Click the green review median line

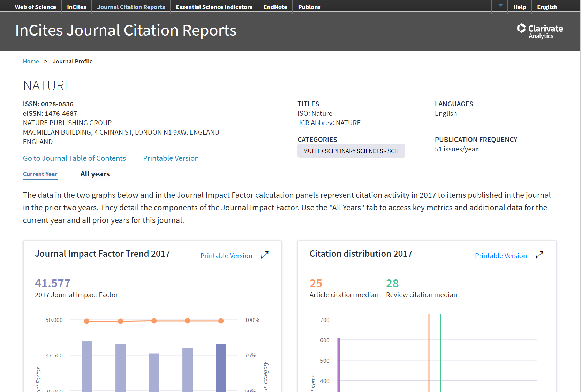440,353
